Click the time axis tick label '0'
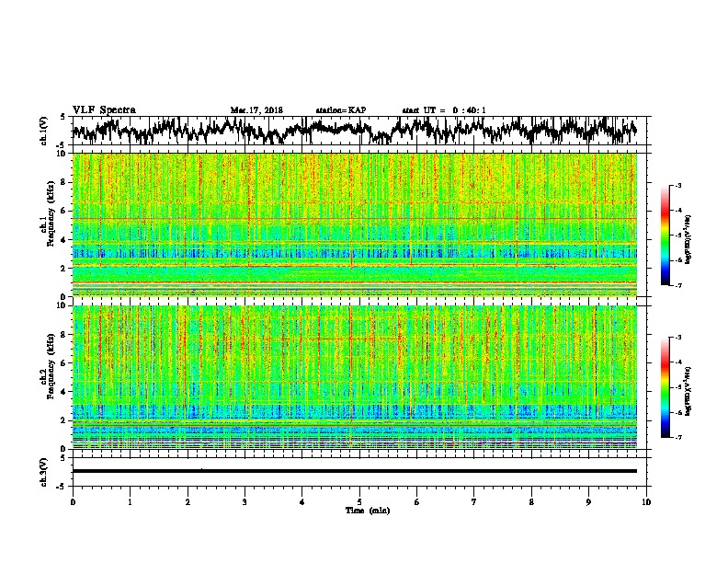Screen dimensions: 728x563 pyautogui.click(x=73, y=502)
